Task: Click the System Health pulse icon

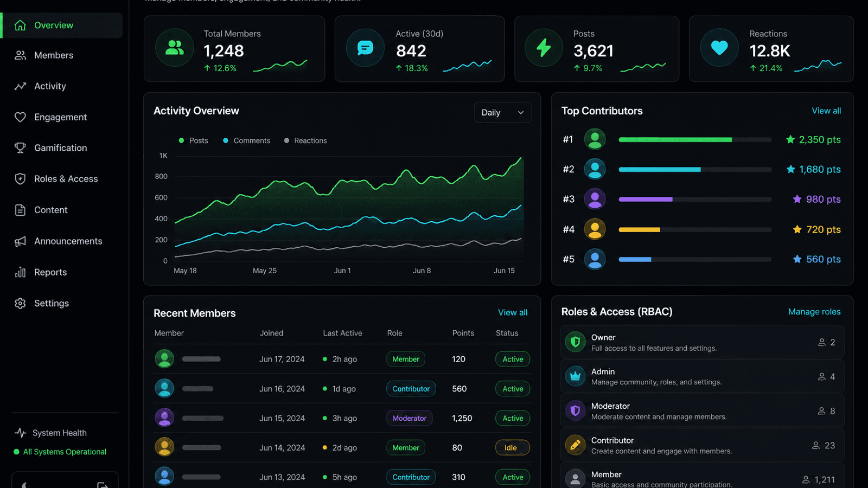Action: (20, 433)
